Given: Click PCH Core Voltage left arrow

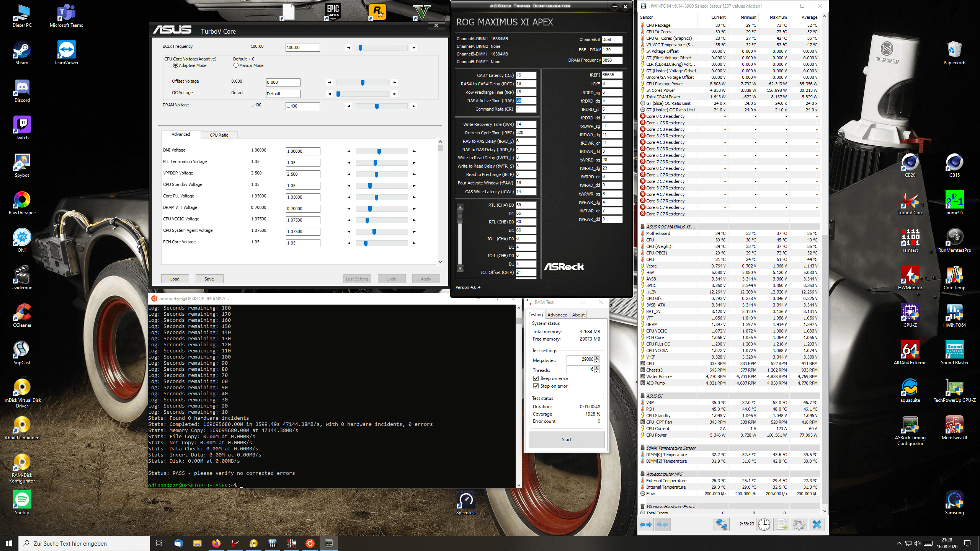Looking at the screenshot, I should click(349, 243).
